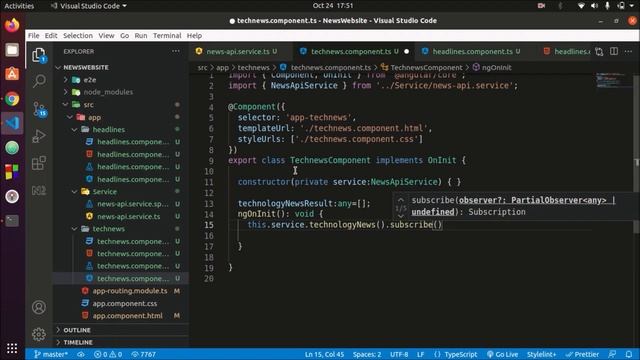Open Visual Studio Code app menu
Screen dimensions: 640x360
click(x=89, y=6)
